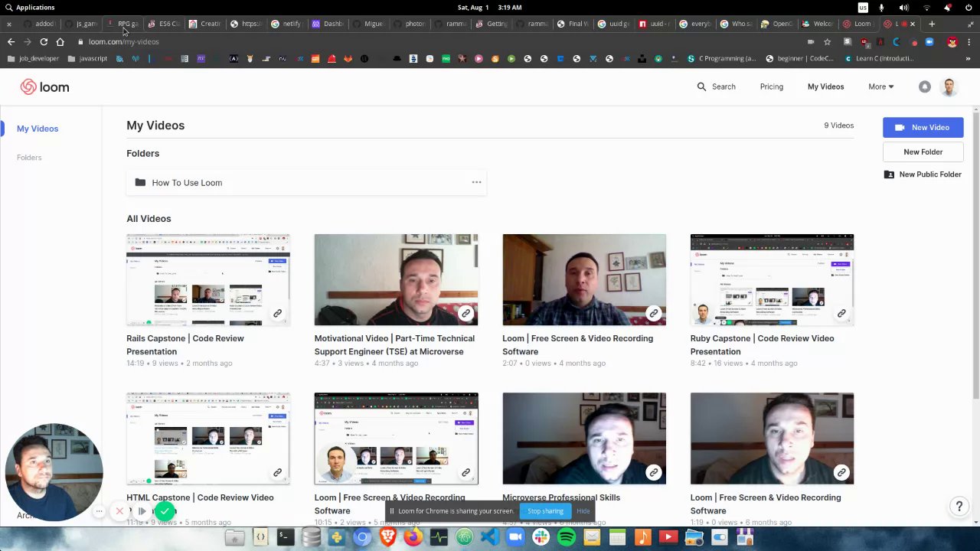Open Folders in the left sidebar
980x551 pixels.
pyautogui.click(x=29, y=158)
